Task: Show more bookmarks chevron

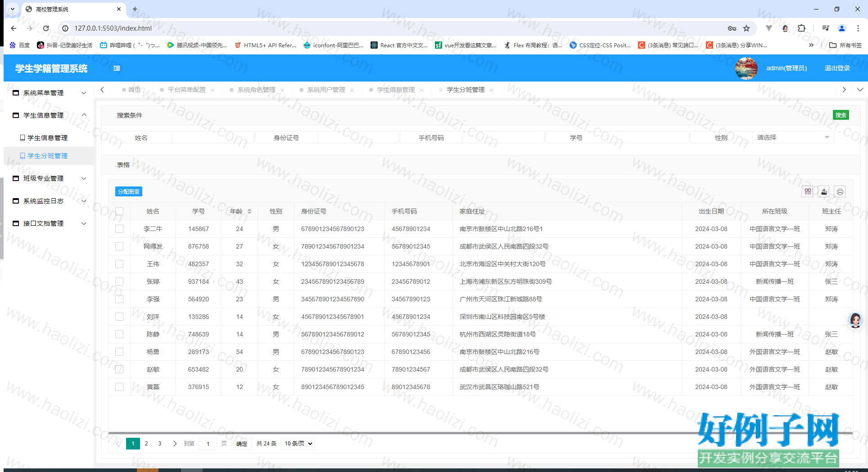Action: [811, 45]
